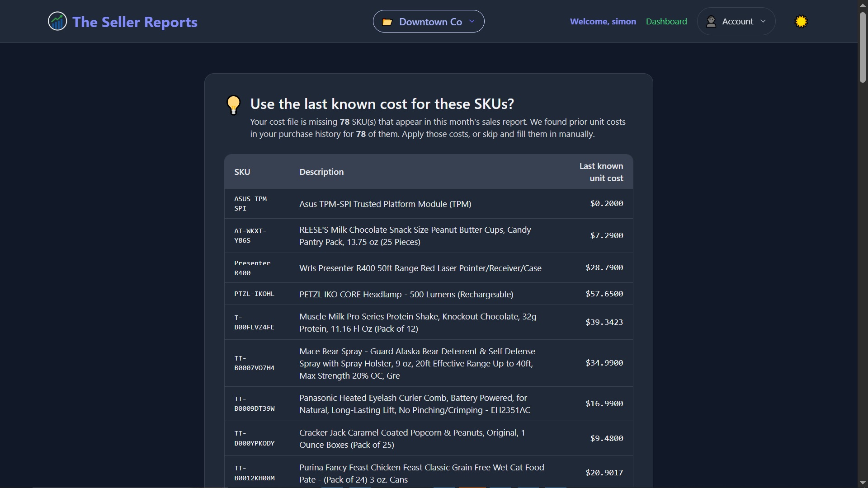Click the account avatar icon
This screenshot has height=488, width=868.
point(711,21)
